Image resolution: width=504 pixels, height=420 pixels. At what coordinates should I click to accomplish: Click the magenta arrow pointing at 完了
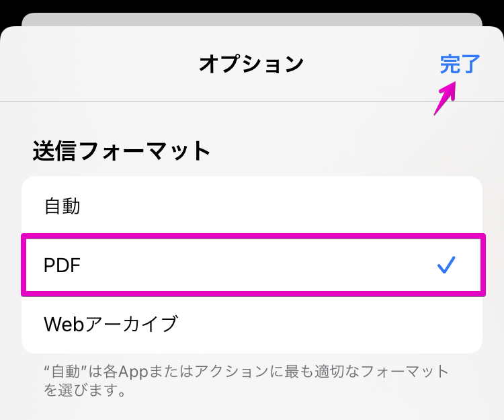445,98
